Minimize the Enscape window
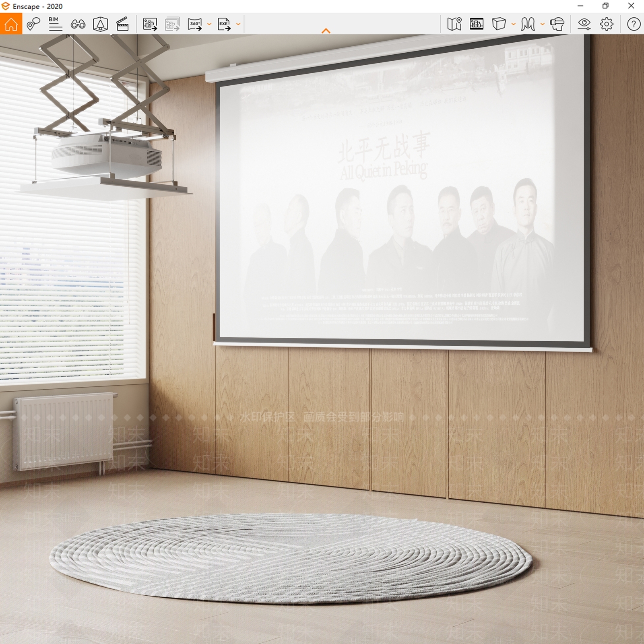 (580, 6)
